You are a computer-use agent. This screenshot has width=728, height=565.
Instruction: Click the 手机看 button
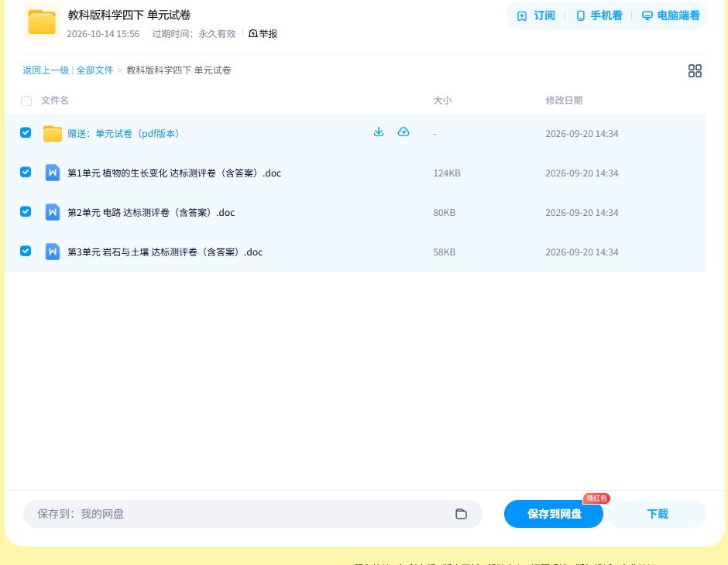[599, 15]
